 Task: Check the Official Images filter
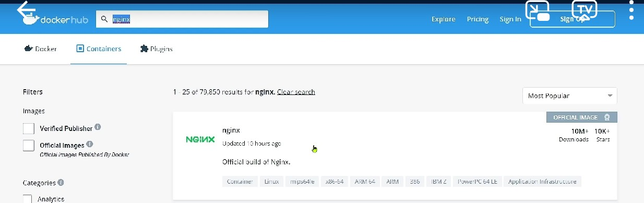pyautogui.click(x=29, y=146)
